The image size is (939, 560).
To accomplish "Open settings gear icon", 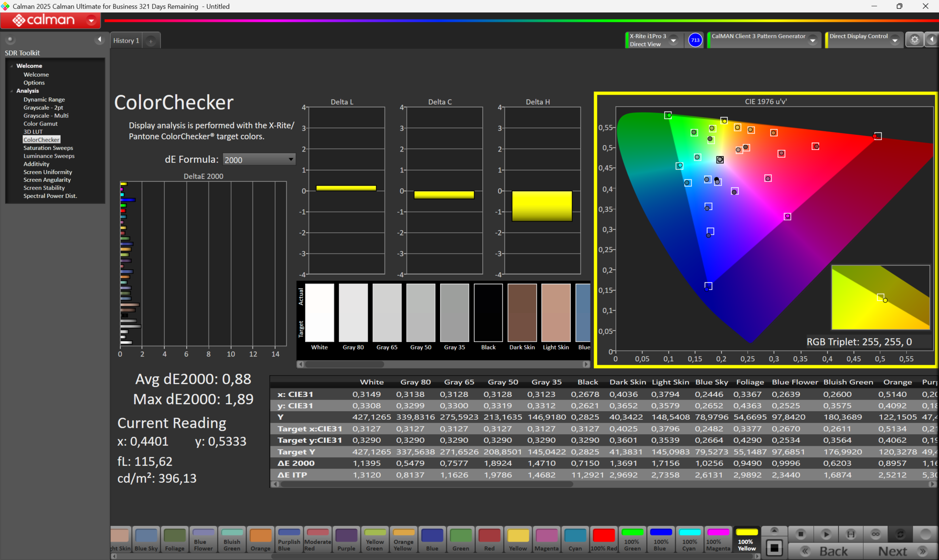I will [x=914, y=40].
